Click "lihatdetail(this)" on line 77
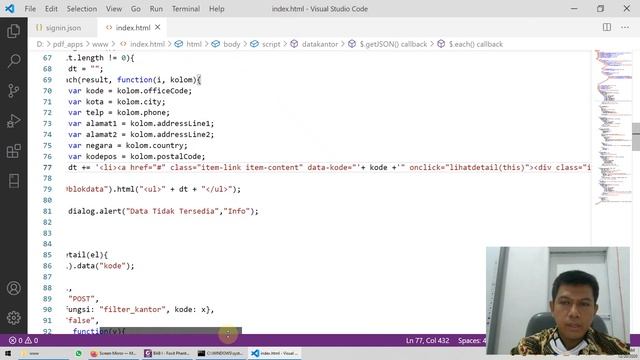Viewport: 640px width, 360px height. click(487, 167)
